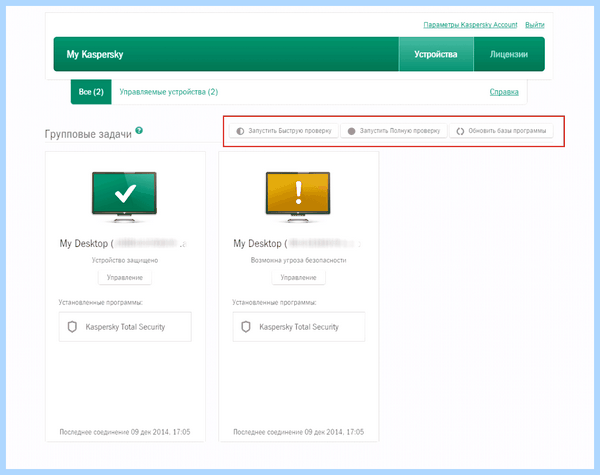Start Обновить базы программы
The width and height of the screenshot is (600, 475).
[x=501, y=131]
